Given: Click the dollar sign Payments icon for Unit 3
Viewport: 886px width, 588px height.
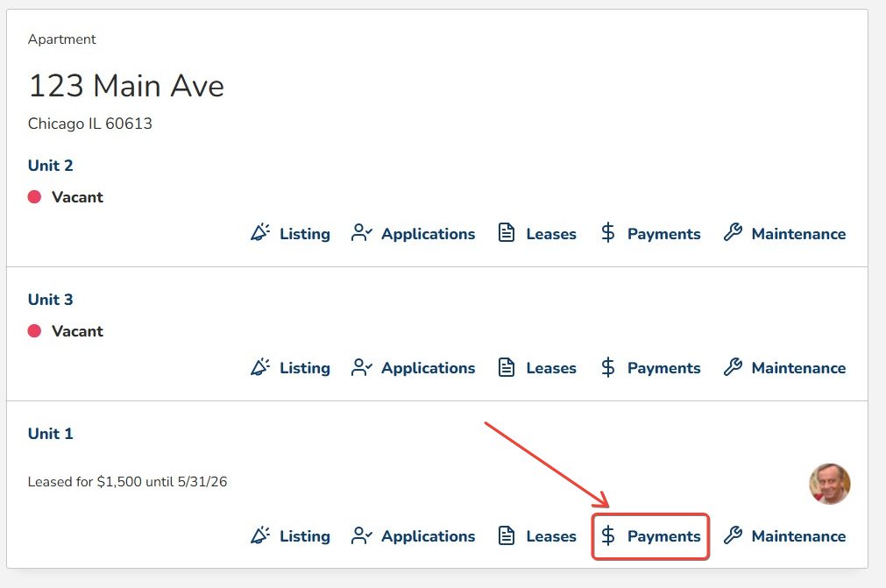Looking at the screenshot, I should pyautogui.click(x=608, y=367).
